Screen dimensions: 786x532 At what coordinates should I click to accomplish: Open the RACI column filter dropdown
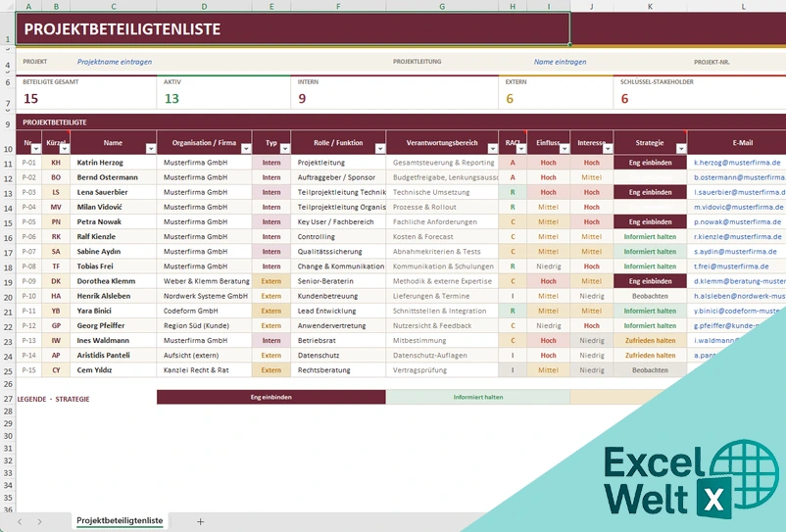click(x=520, y=149)
